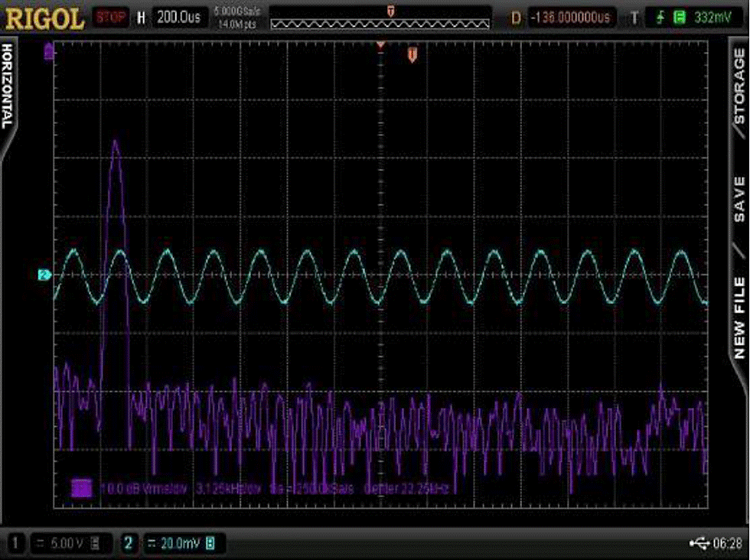The height and width of the screenshot is (560, 750).
Task: Click the purple math channel marker at top-left
Action: 50,51
